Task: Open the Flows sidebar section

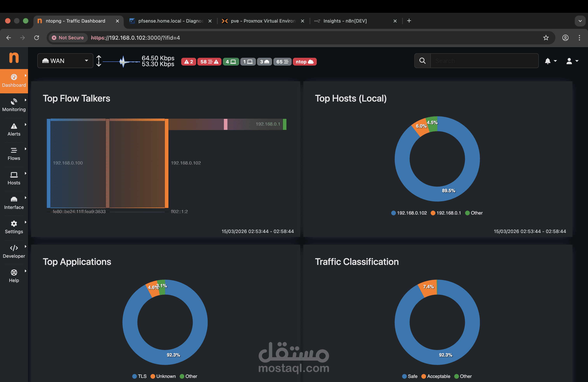Action: (14, 154)
